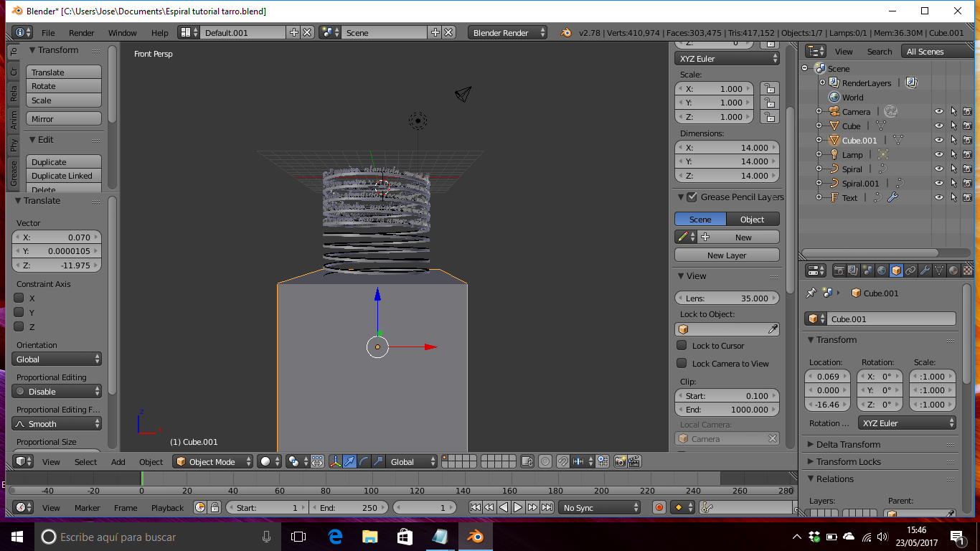Toggle the 3D manipulator axes icon
Screen dimensions: 980x551
coord(335,461)
